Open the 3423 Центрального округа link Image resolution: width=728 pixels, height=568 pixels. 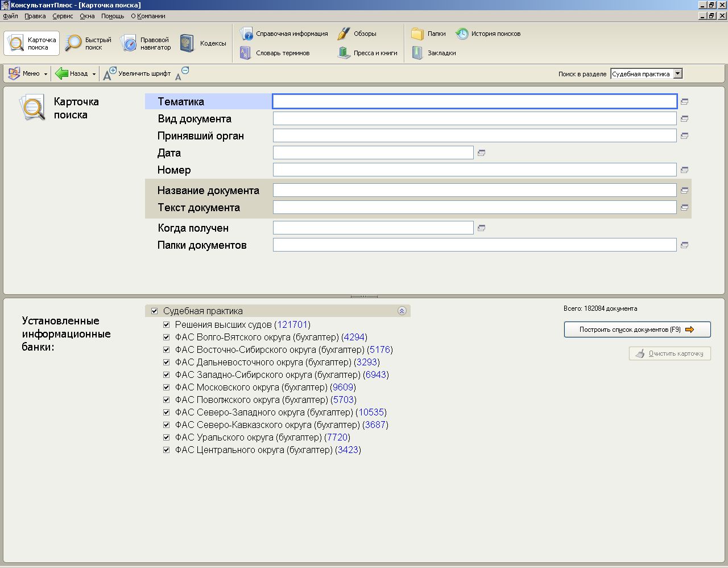(x=348, y=450)
